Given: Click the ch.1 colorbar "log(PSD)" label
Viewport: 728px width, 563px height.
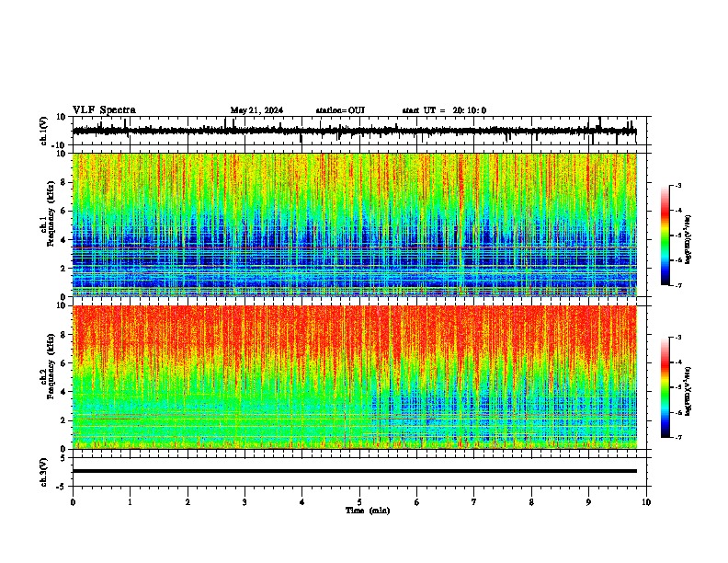Looking at the screenshot, I should click(x=688, y=240).
